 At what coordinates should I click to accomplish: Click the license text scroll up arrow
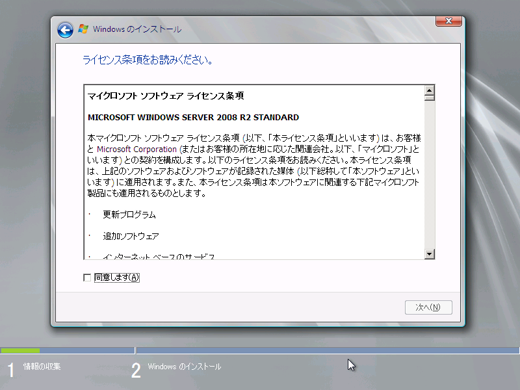429,90
